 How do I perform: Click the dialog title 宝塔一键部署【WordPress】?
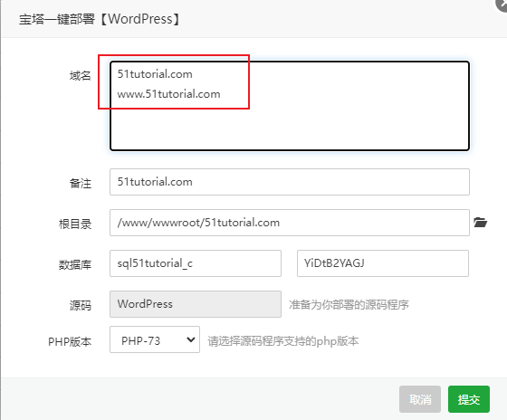99,19
